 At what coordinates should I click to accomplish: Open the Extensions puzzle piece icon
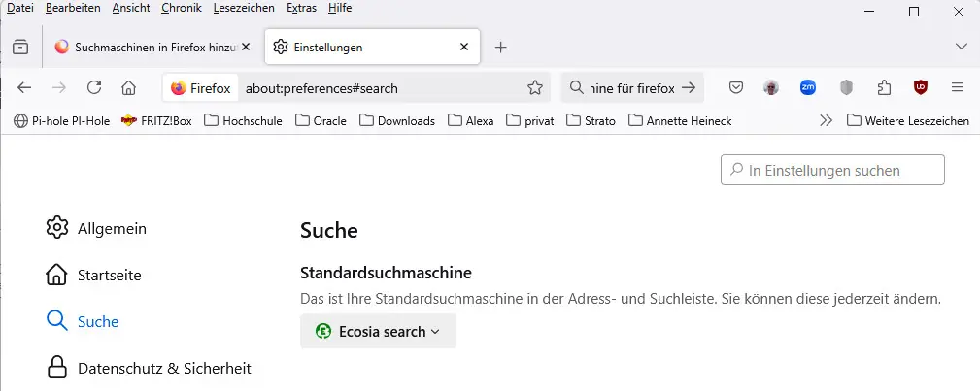[884, 87]
